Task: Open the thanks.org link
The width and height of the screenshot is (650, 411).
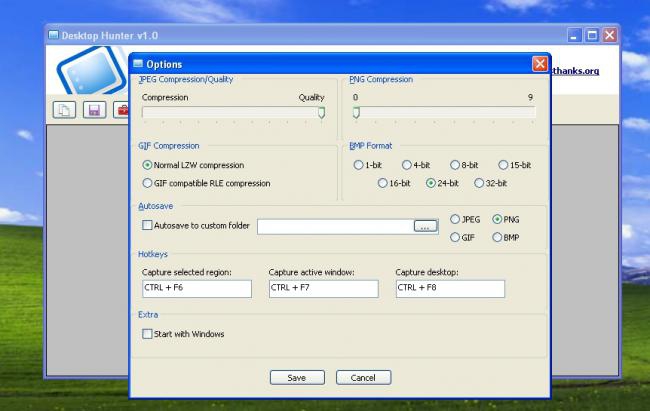Action: click(x=575, y=71)
